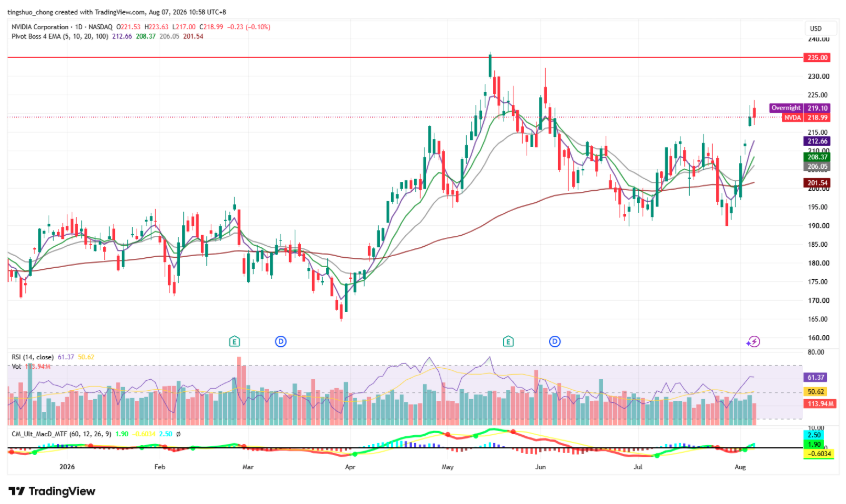Screen dimensions: 846x504
Task: Click the Mar label on time axis
Action: click(x=248, y=467)
